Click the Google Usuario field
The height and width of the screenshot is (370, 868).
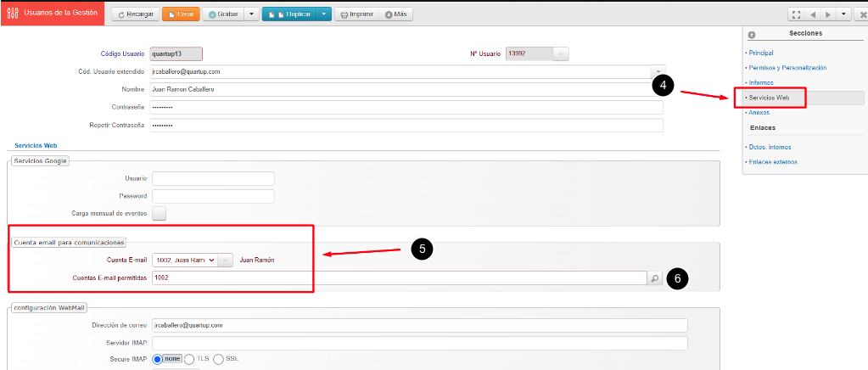tap(213, 178)
